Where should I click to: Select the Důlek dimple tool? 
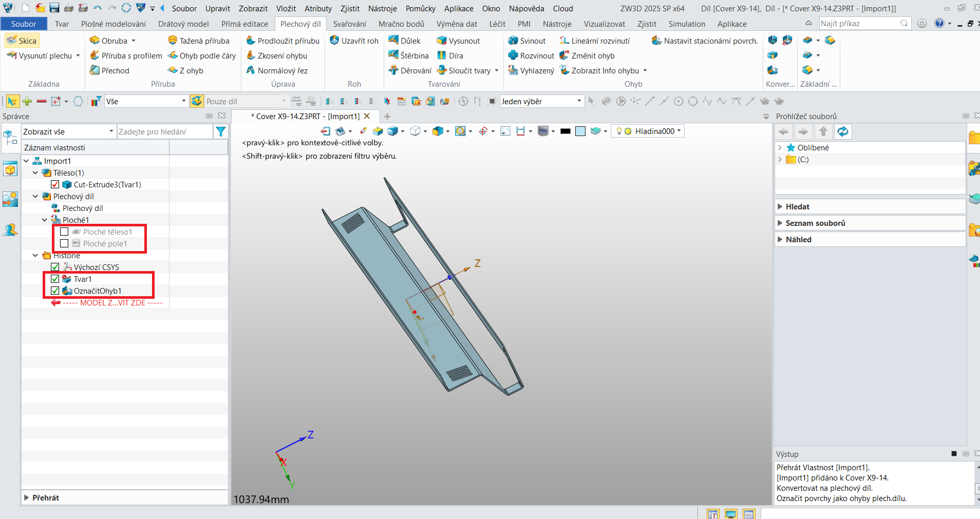(x=405, y=41)
